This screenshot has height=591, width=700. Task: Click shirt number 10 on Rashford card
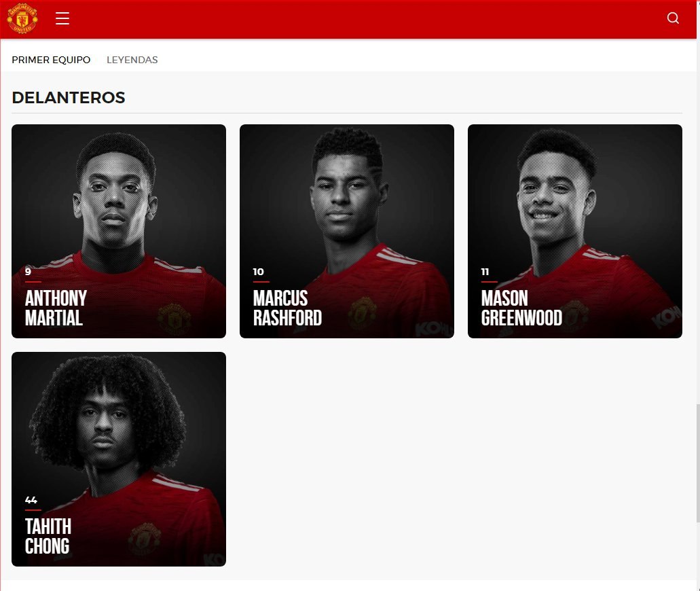(x=258, y=272)
